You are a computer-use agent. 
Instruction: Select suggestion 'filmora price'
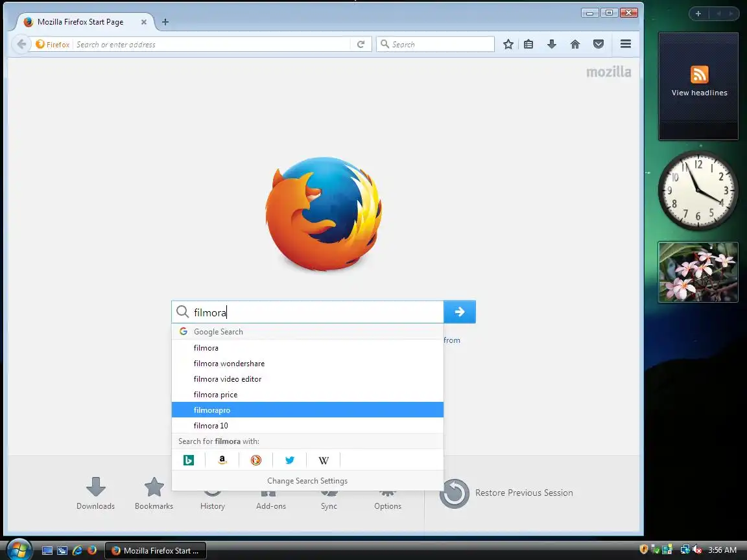tap(307, 394)
